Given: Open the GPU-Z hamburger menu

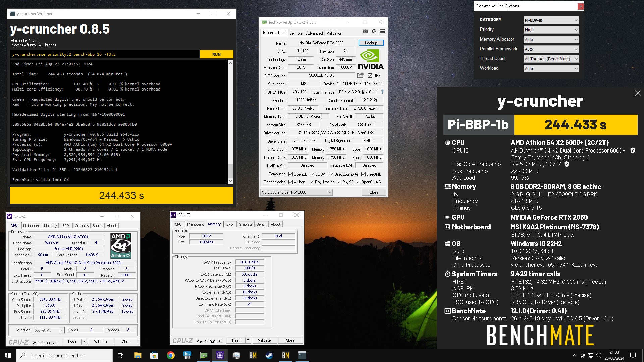Looking at the screenshot, I should tap(382, 32).
